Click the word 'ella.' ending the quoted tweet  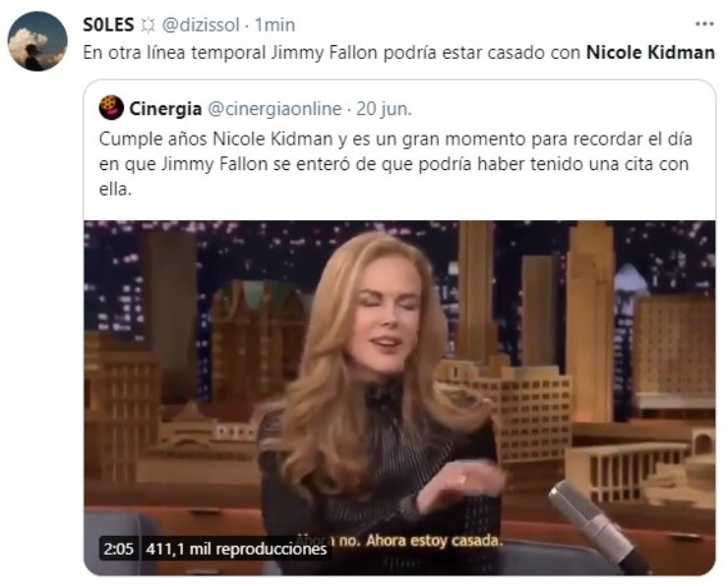(x=116, y=189)
